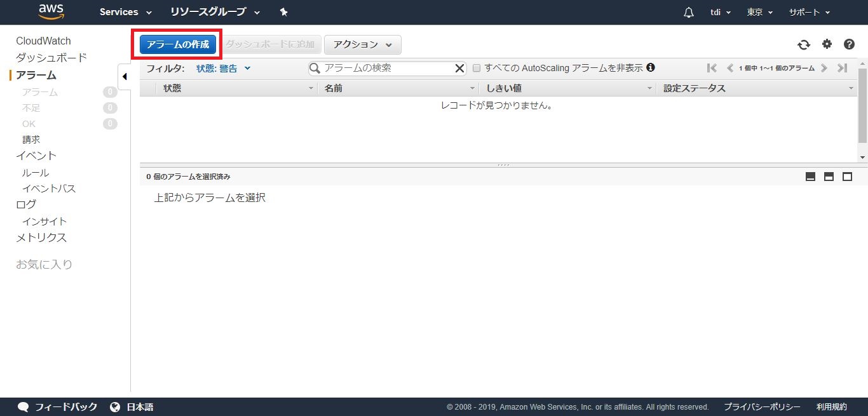Image resolution: width=868 pixels, height=416 pixels.
Task: Toggle hide all AutoScaling alarms checkbox
Action: tap(477, 69)
